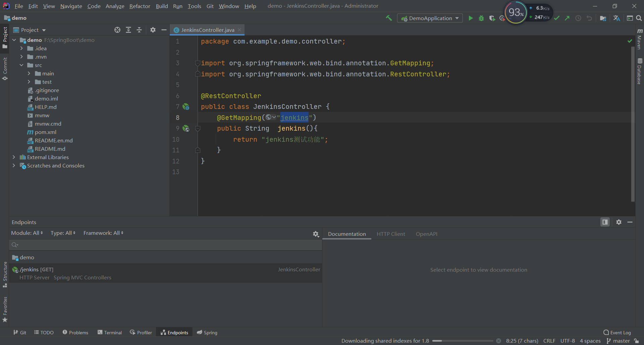Expand the test folder
Image resolution: width=644 pixels, height=345 pixels.
(x=29, y=82)
